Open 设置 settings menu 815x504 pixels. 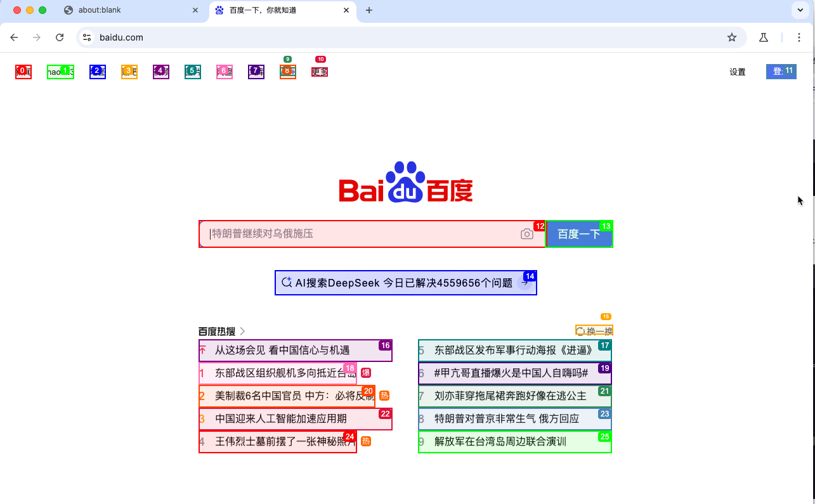click(x=738, y=72)
